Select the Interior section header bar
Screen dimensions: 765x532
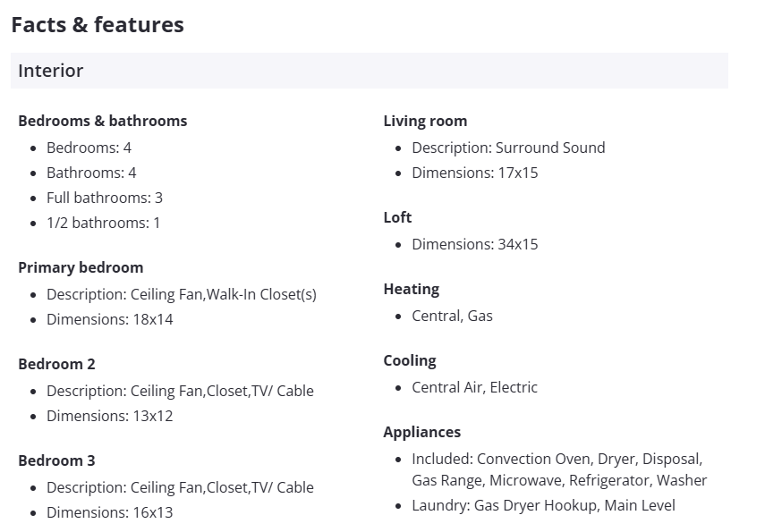click(369, 71)
